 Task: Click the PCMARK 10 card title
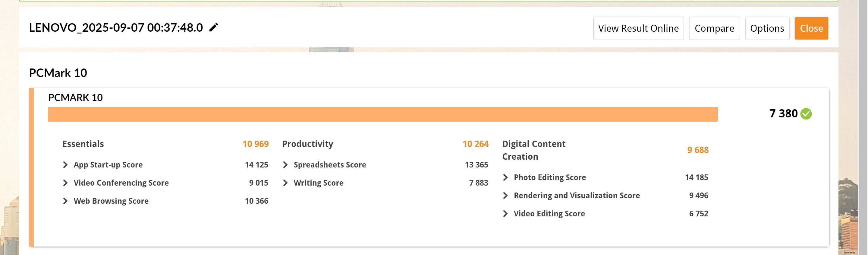coord(75,98)
